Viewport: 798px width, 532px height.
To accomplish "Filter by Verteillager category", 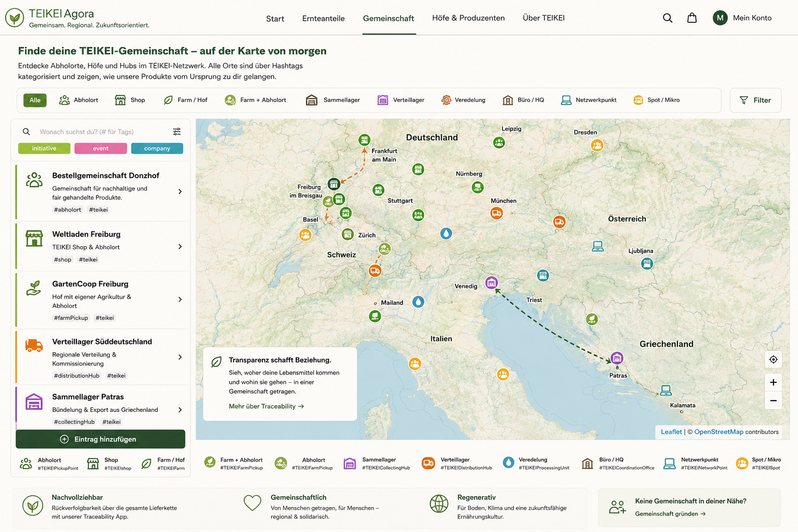I will [401, 100].
